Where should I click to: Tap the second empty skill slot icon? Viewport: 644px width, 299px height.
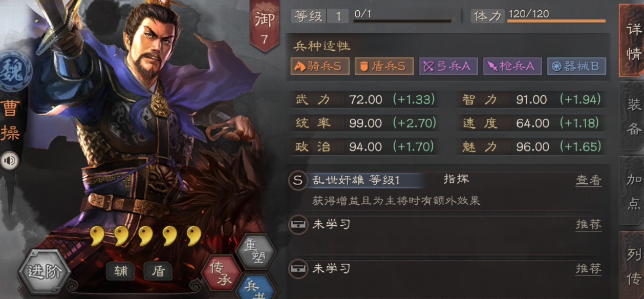pyautogui.click(x=298, y=268)
